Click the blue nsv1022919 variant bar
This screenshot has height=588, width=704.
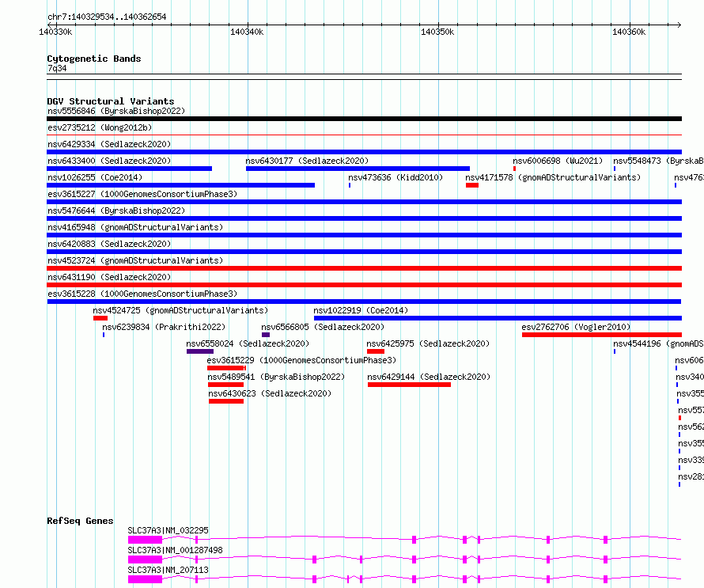498,318
